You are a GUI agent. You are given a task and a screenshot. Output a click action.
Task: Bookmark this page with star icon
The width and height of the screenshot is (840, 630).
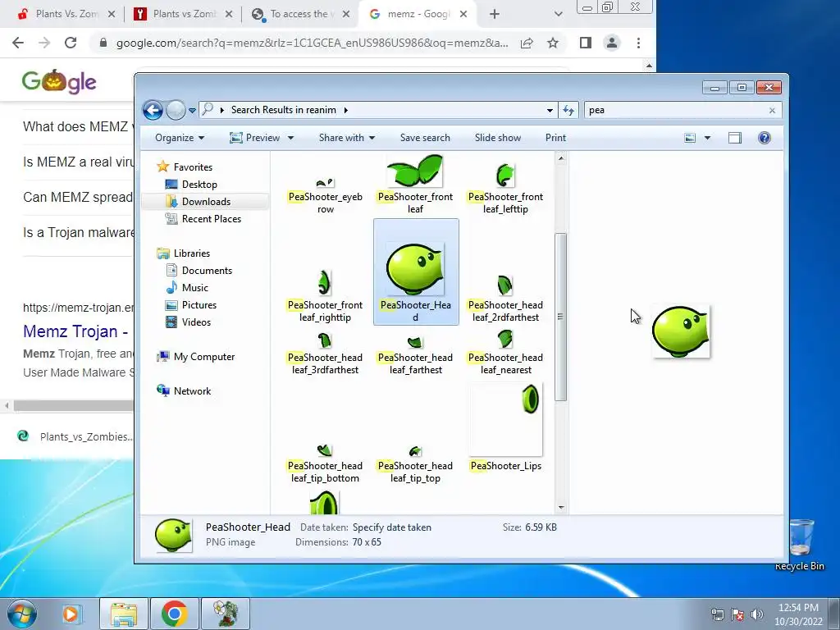pyautogui.click(x=553, y=43)
